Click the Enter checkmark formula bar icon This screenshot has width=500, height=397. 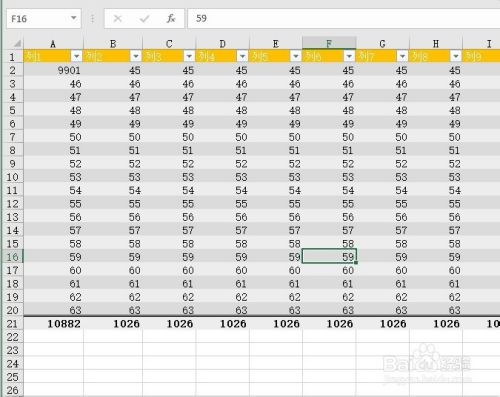(144, 18)
